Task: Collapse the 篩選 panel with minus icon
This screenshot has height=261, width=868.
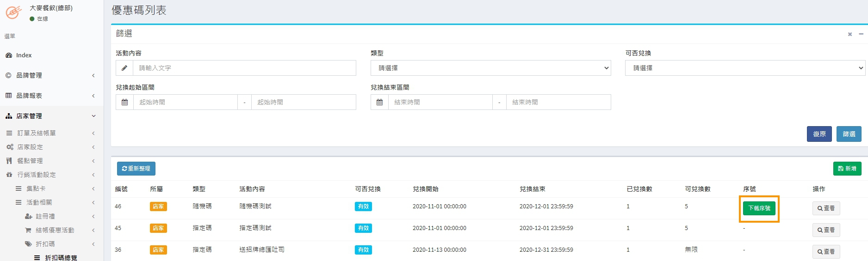Action: [861, 34]
